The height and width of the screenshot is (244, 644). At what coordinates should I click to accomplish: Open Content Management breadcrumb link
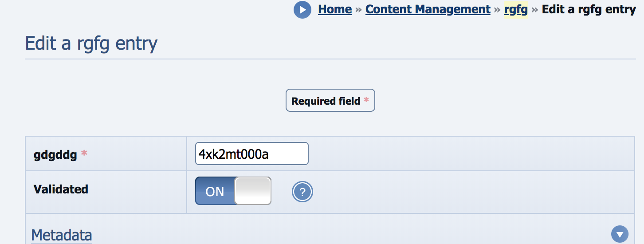(428, 9)
